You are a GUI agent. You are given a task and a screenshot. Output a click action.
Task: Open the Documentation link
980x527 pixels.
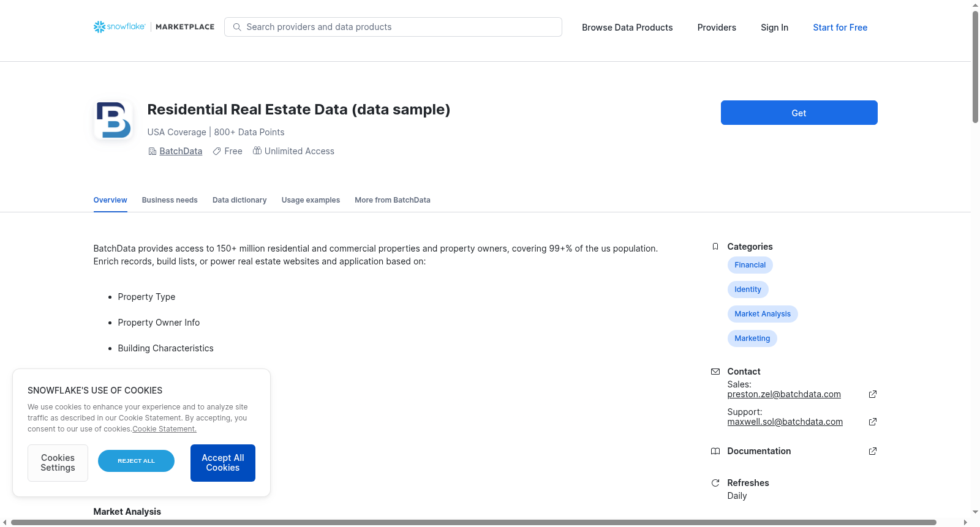(x=759, y=451)
